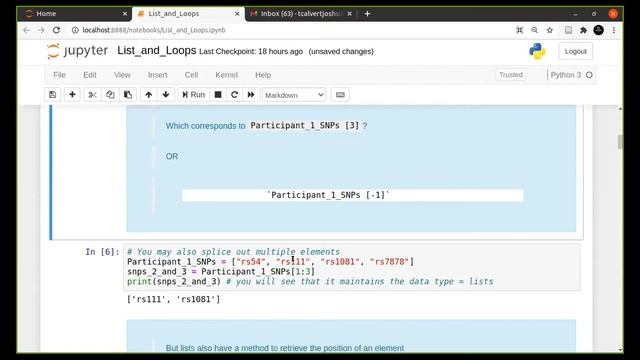Click the Trusted notebook indicator
Image resolution: width=640 pixels, height=360 pixels.
click(x=511, y=75)
